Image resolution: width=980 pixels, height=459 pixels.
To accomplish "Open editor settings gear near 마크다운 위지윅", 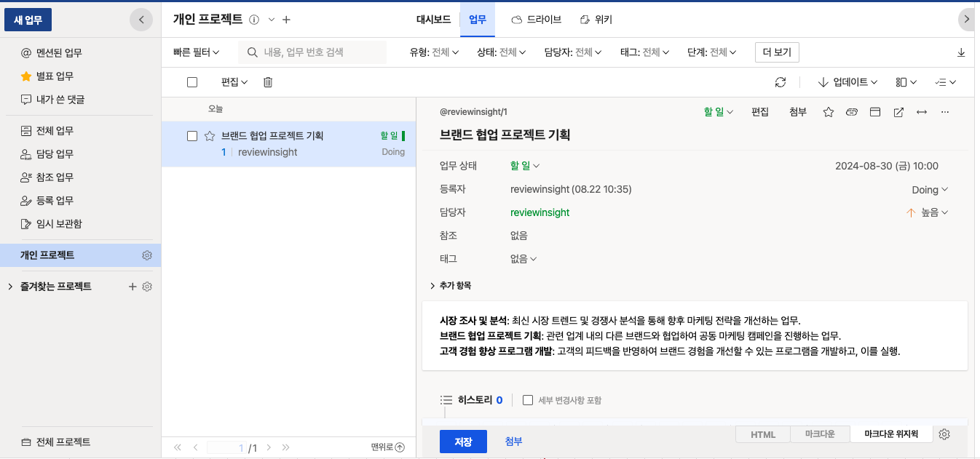I will (944, 434).
